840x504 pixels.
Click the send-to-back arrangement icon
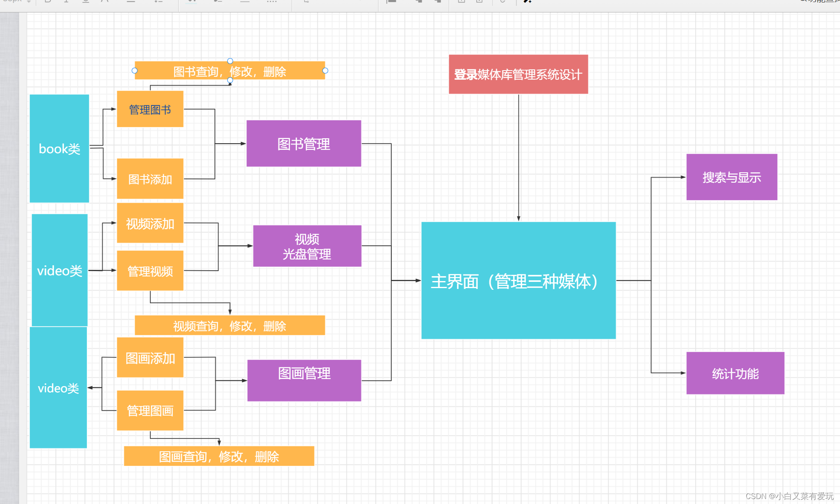click(437, 2)
